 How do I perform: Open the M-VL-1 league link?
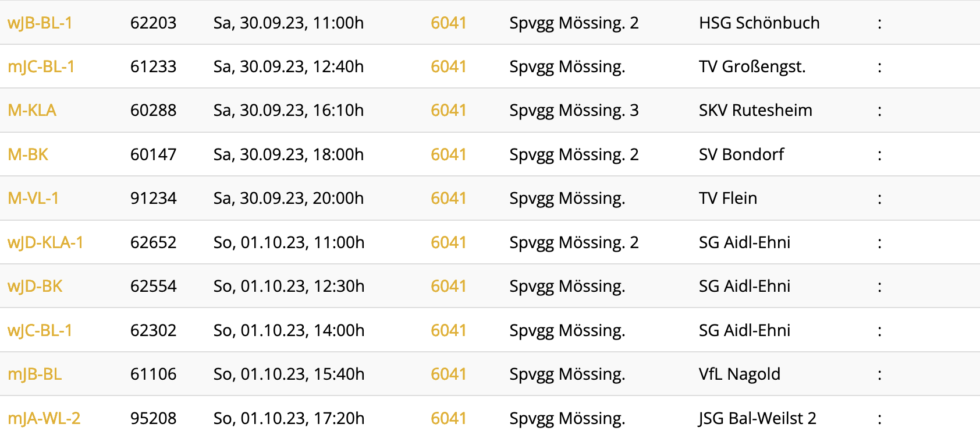point(33,199)
